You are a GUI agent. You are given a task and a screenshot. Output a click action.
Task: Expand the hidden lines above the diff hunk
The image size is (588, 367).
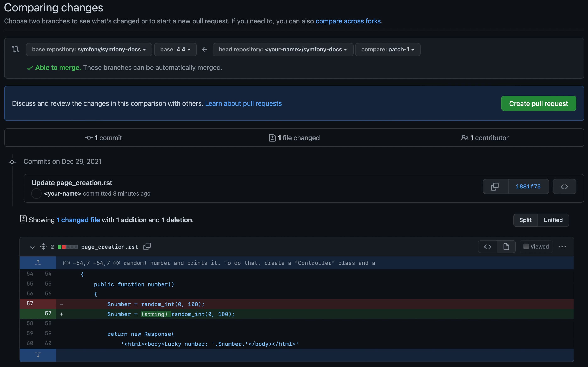click(38, 262)
